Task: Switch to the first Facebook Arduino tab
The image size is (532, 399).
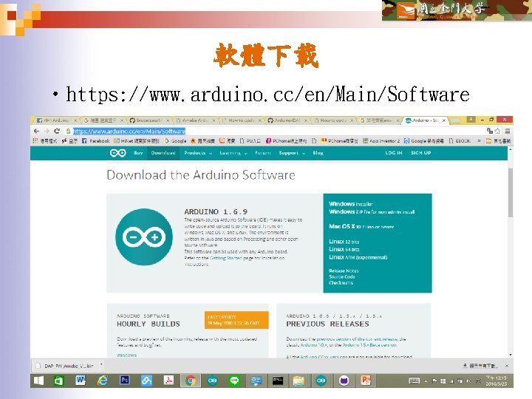Action: click(x=56, y=120)
